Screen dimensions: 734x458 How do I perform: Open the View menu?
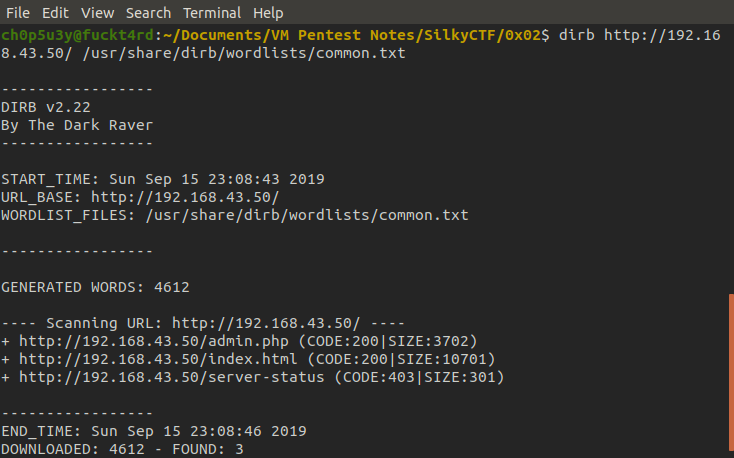coord(97,13)
